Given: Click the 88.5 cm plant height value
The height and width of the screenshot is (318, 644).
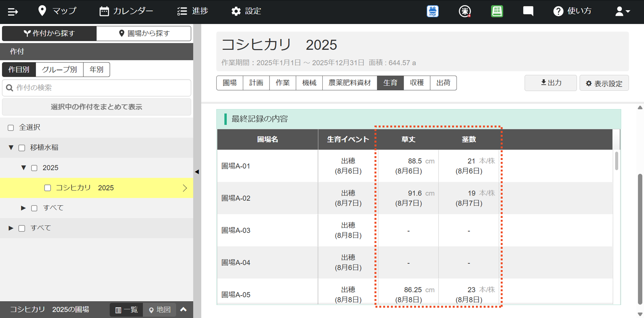Looking at the screenshot, I should 421,161.
